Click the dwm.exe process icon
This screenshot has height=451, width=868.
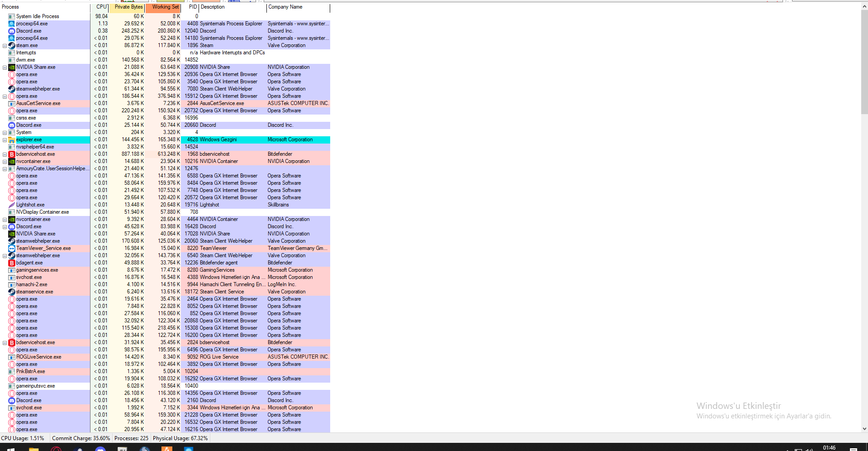(x=12, y=60)
